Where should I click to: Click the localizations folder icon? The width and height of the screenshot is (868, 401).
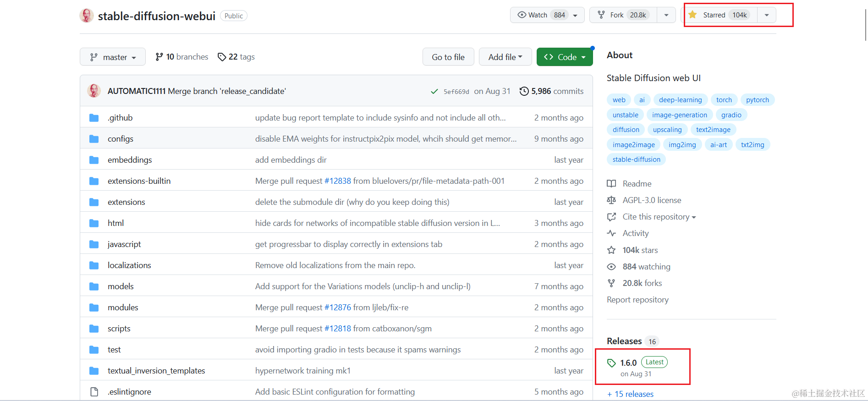94,265
